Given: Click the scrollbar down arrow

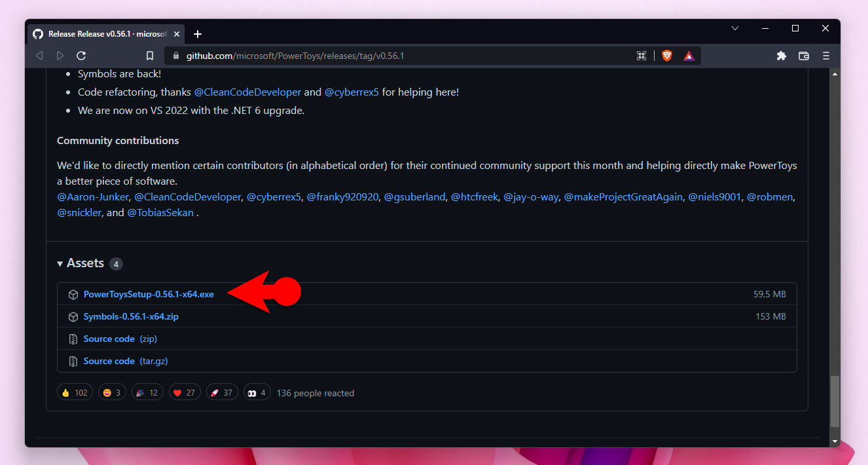Looking at the screenshot, I should 834,442.
